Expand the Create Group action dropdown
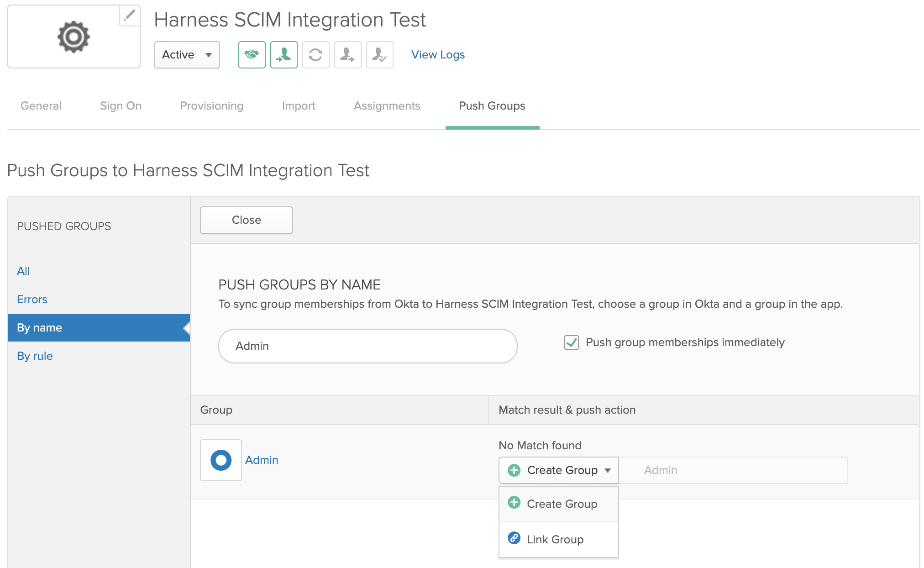 (559, 470)
